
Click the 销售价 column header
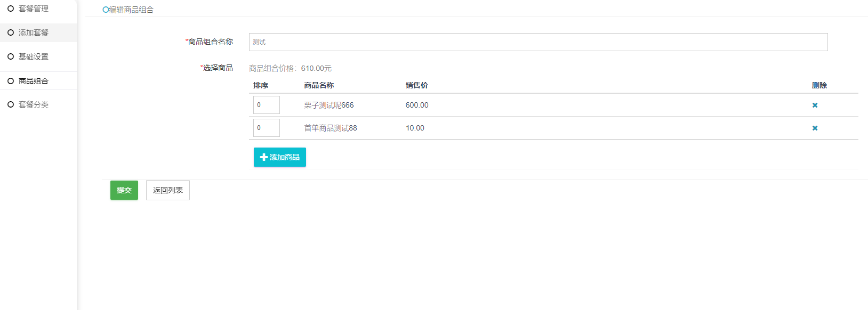pyautogui.click(x=416, y=85)
